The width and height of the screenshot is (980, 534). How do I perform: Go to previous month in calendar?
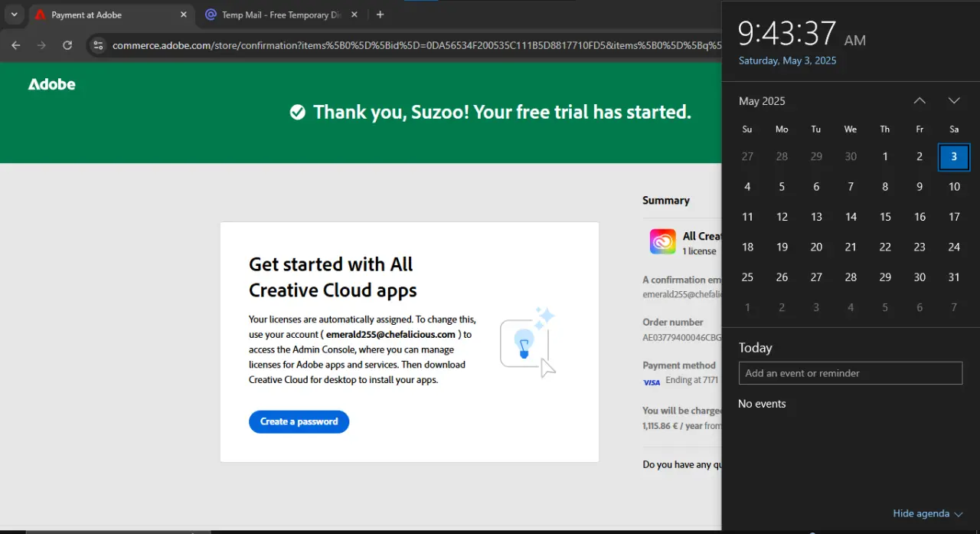pos(920,100)
